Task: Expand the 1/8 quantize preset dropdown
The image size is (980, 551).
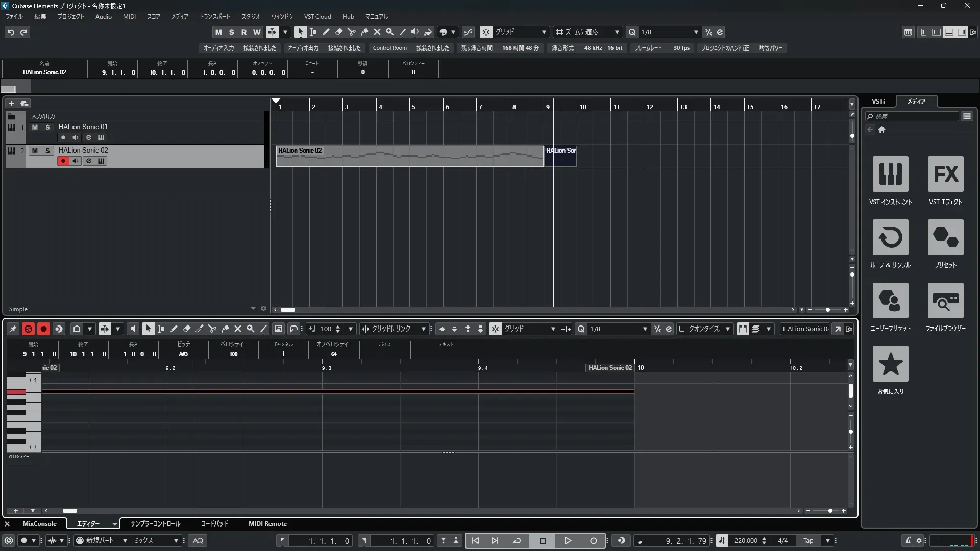Action: pos(696,32)
